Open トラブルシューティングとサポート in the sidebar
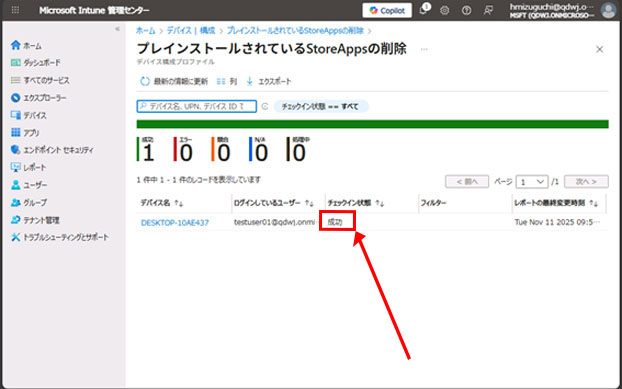The width and height of the screenshot is (622, 389). tap(60, 238)
